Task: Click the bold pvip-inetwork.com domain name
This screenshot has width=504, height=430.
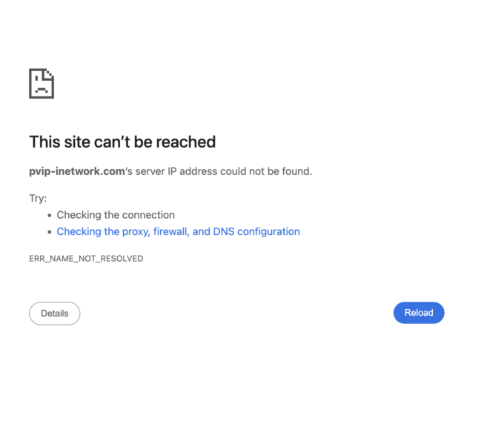Action: [x=77, y=171]
